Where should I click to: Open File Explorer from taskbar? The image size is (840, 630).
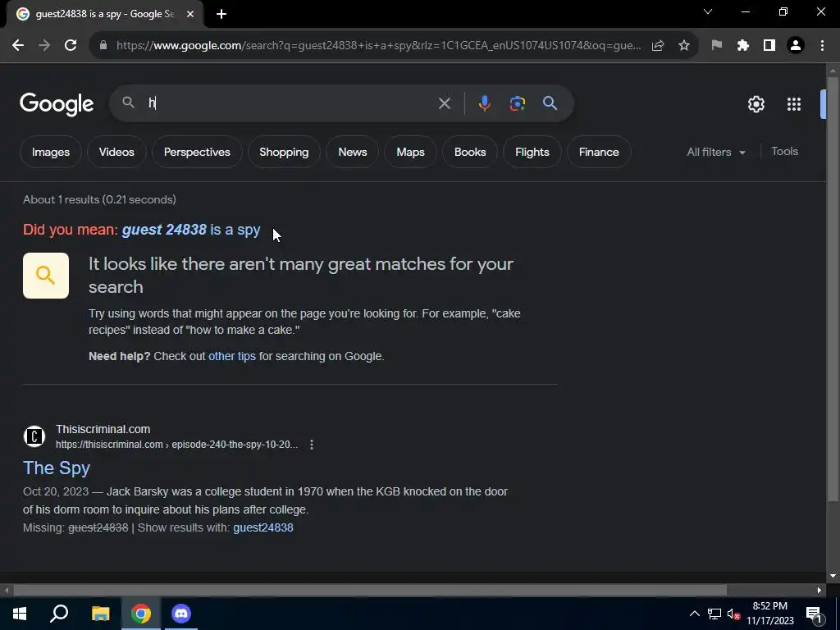click(100, 614)
